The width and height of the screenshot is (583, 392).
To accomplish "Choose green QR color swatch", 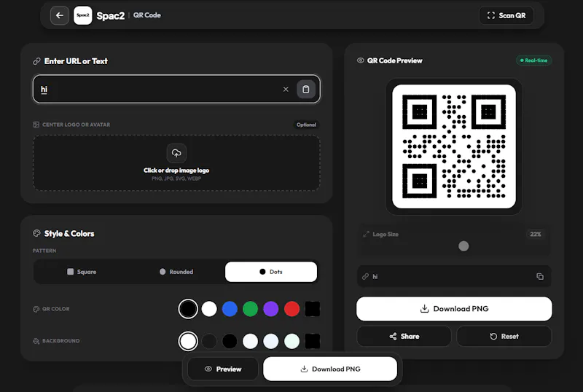I will coord(250,309).
